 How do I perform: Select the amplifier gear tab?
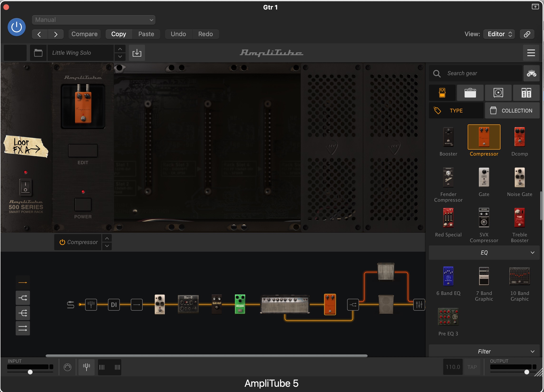click(470, 93)
